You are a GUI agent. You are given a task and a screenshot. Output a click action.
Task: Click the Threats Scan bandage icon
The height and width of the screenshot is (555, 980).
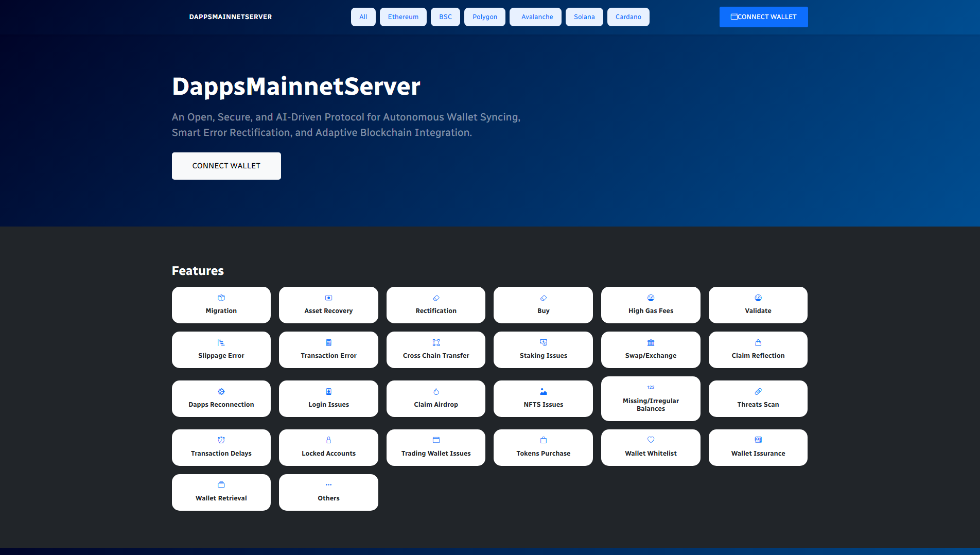coord(758,391)
